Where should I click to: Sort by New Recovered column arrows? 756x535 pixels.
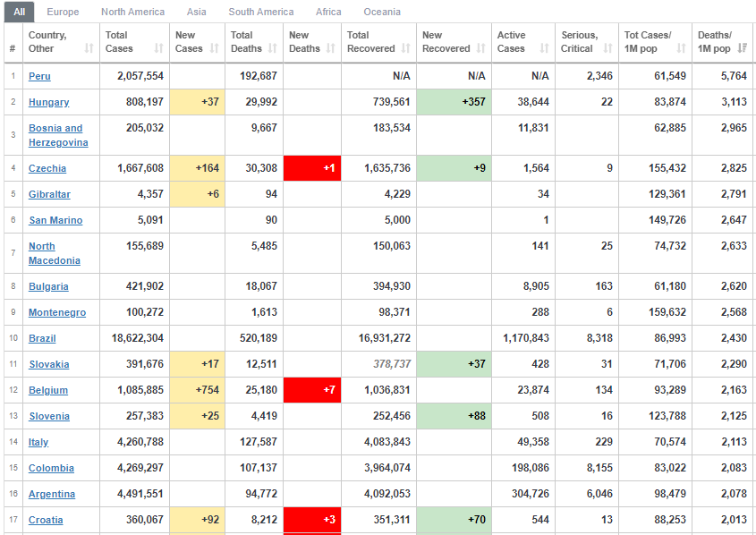(x=480, y=48)
